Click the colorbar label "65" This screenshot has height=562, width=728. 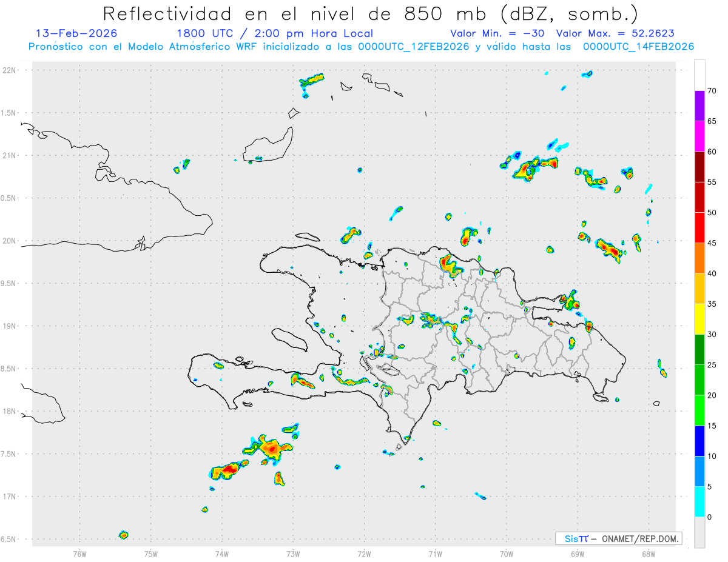(712, 121)
